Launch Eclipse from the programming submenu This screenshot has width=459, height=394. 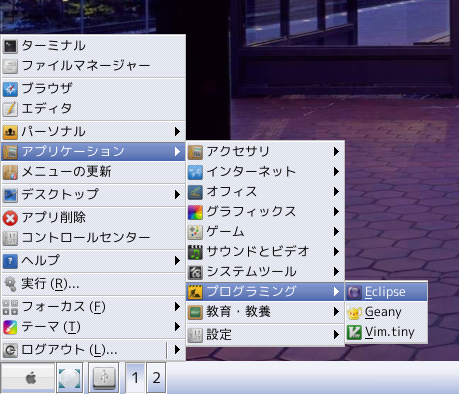tap(386, 292)
